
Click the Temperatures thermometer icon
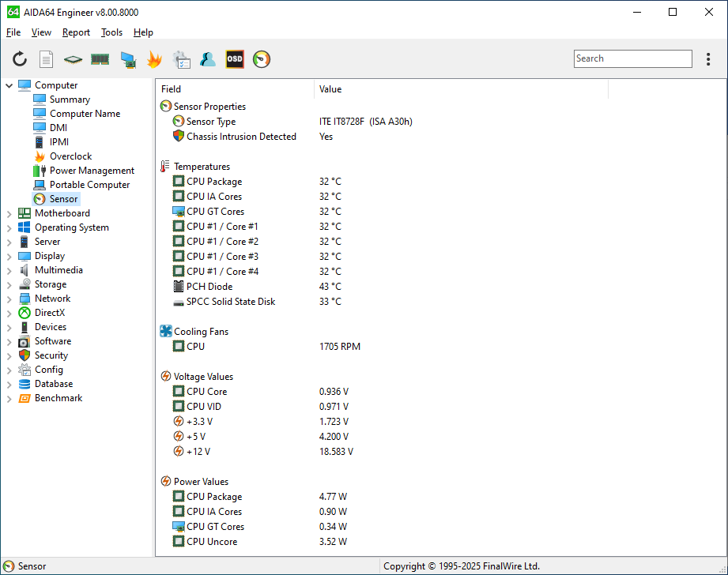[165, 166]
